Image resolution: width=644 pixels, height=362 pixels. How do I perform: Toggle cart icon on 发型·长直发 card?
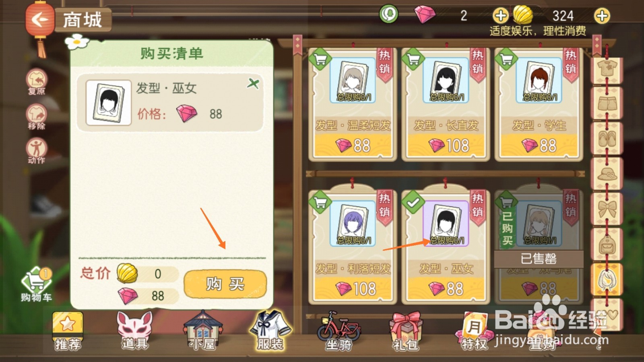click(413, 60)
